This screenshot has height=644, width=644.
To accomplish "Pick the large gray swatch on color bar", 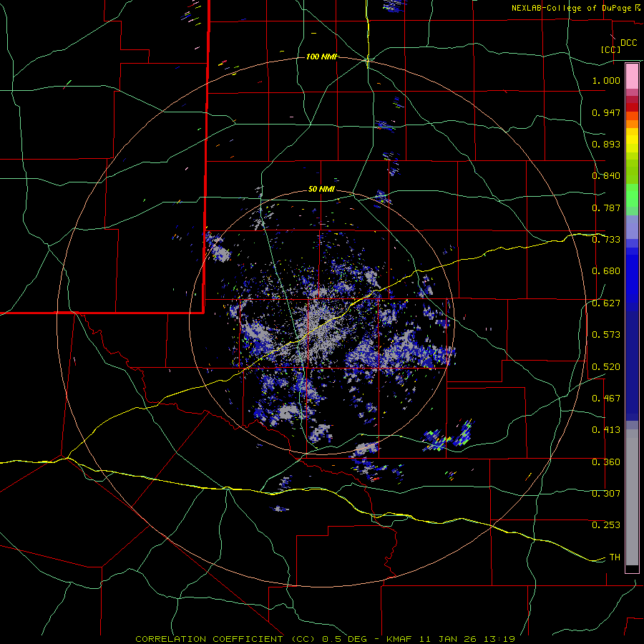I will (632, 497).
